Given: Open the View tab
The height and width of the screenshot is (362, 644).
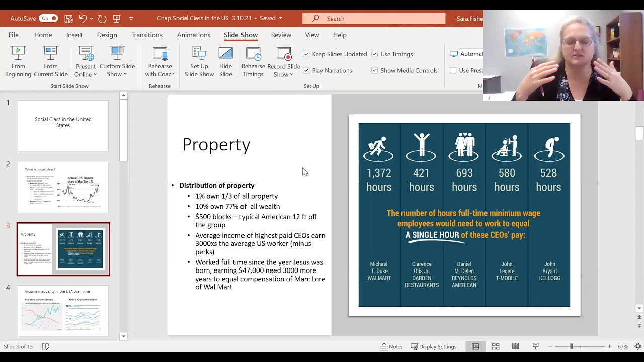Looking at the screenshot, I should (312, 35).
